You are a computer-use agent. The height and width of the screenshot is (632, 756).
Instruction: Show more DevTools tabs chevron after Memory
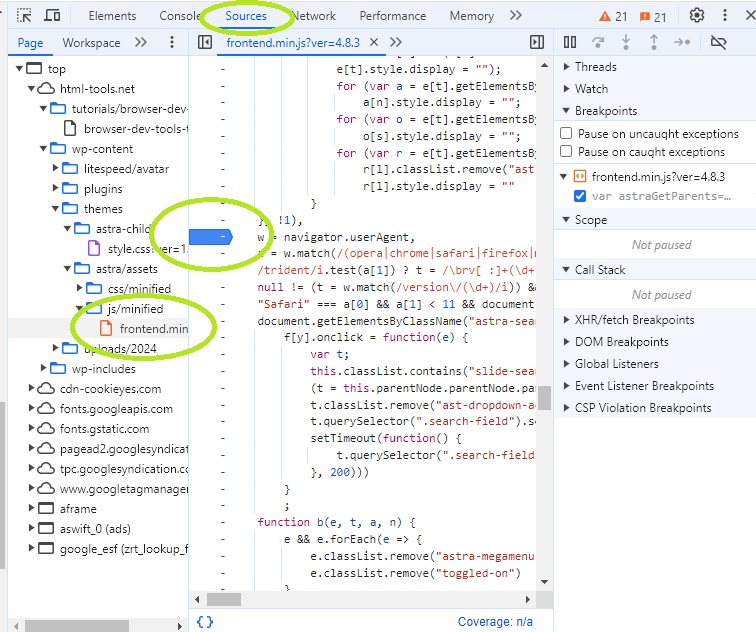click(x=515, y=15)
